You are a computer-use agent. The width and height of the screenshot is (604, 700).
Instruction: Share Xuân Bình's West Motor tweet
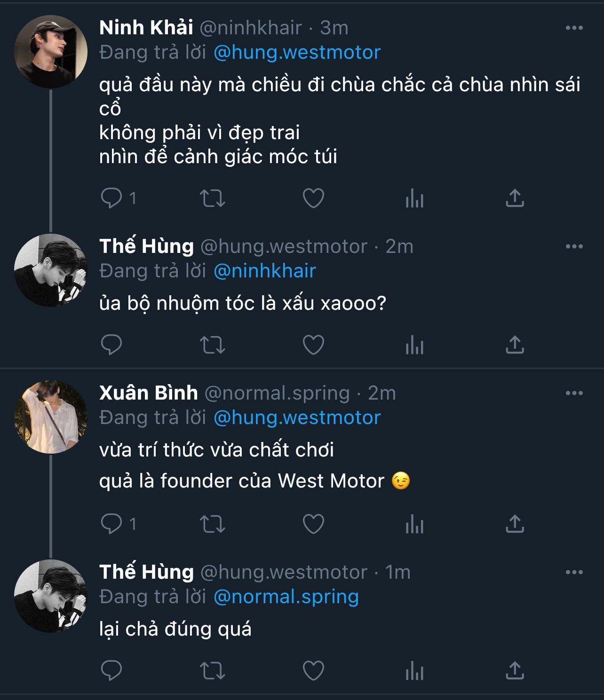(x=515, y=524)
